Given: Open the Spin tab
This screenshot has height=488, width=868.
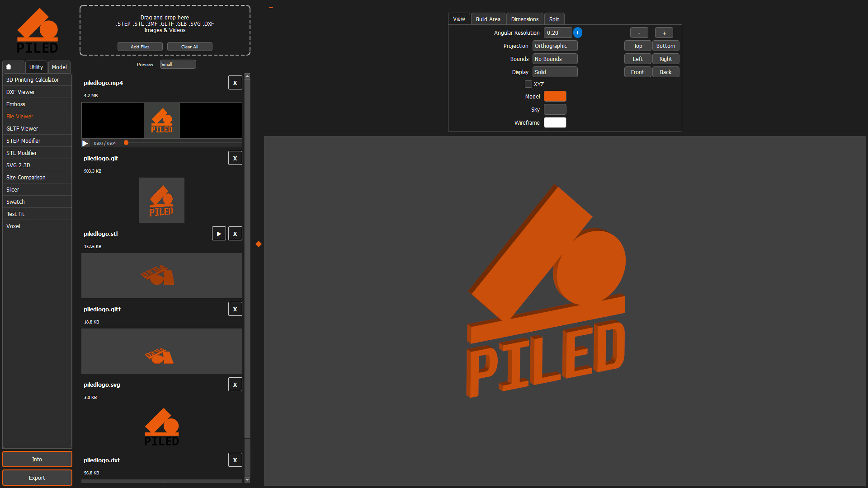Looking at the screenshot, I should (554, 19).
